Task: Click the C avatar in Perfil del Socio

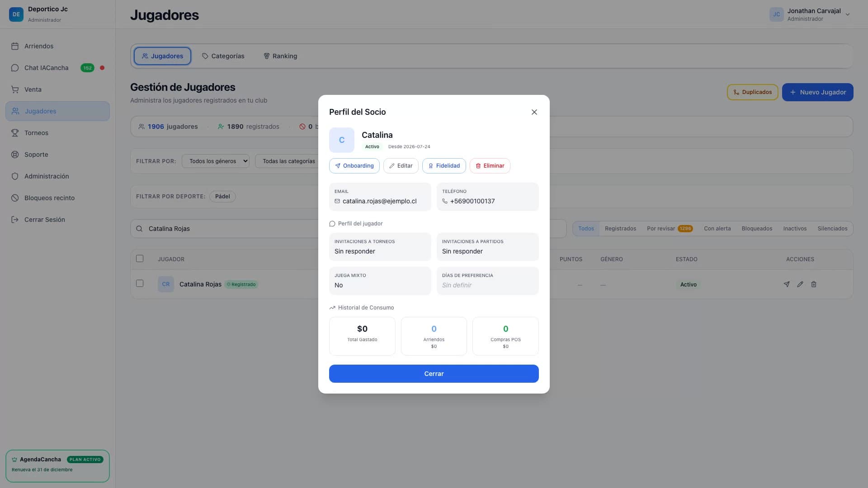Action: pos(342,140)
